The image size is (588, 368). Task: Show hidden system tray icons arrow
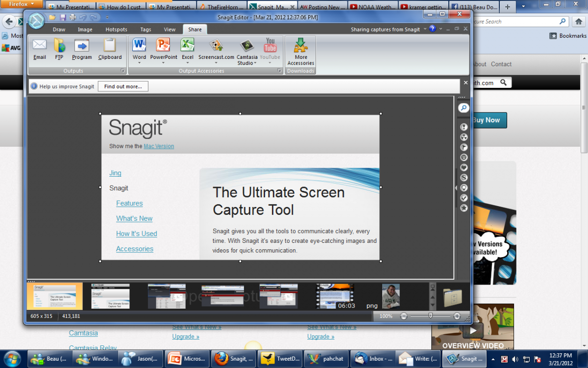(x=493, y=359)
